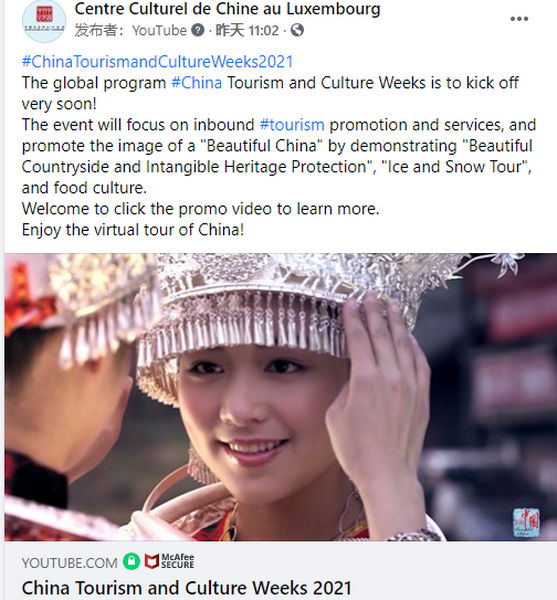Open the #tourism hashtag link
This screenshot has width=557, height=600.
point(292,125)
